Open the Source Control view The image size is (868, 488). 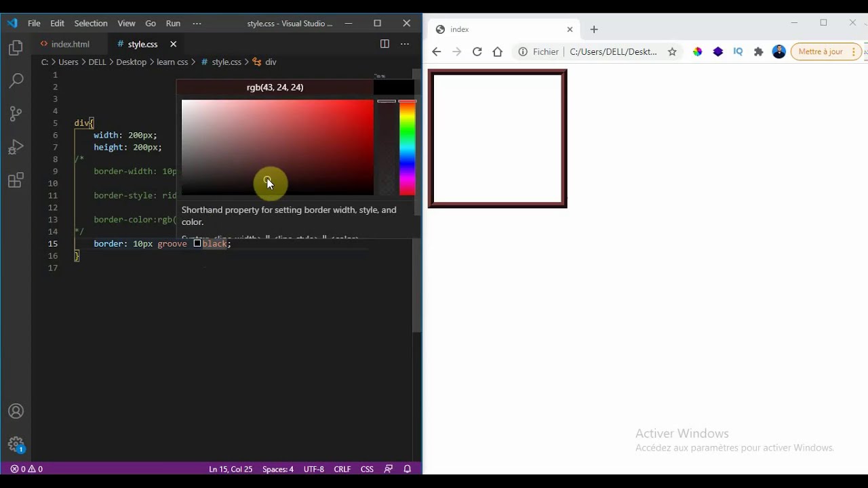pos(16,113)
